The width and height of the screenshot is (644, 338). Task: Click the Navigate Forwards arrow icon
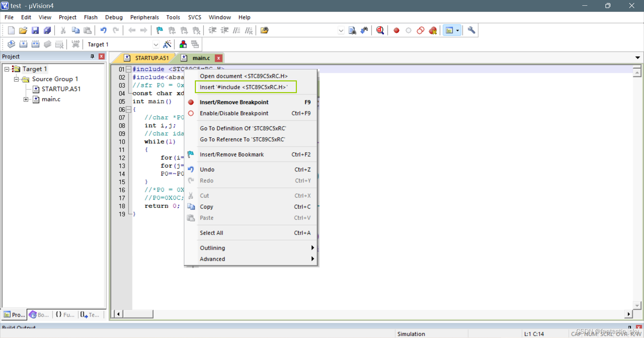(x=144, y=30)
